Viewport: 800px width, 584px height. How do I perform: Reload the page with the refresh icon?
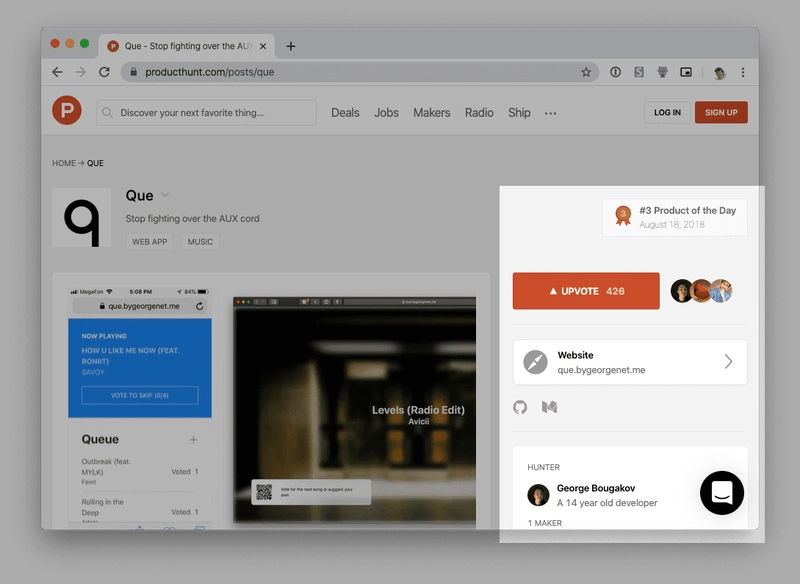[x=105, y=72]
